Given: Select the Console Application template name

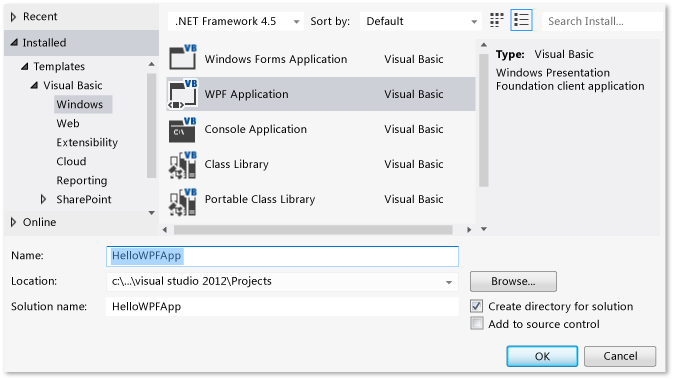Looking at the screenshot, I should (x=256, y=129).
